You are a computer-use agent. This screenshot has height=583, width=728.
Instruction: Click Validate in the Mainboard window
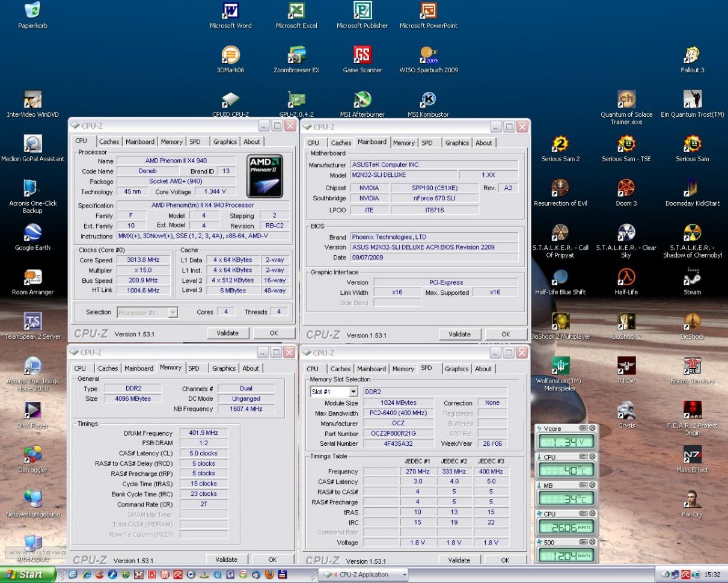tap(459, 335)
